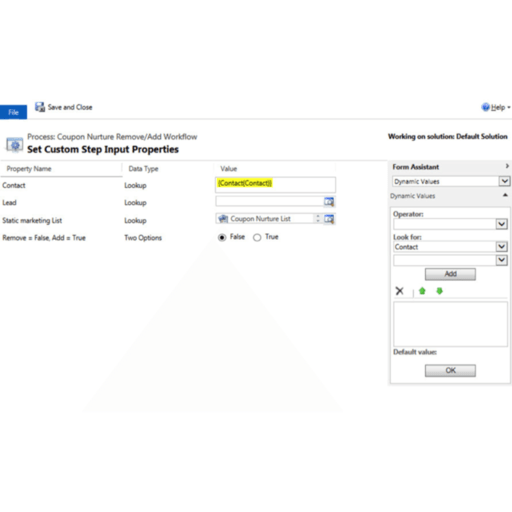Screen dimensions: 512x512
Task: Click the Contact value field with highlighted text
Action: pos(275,185)
